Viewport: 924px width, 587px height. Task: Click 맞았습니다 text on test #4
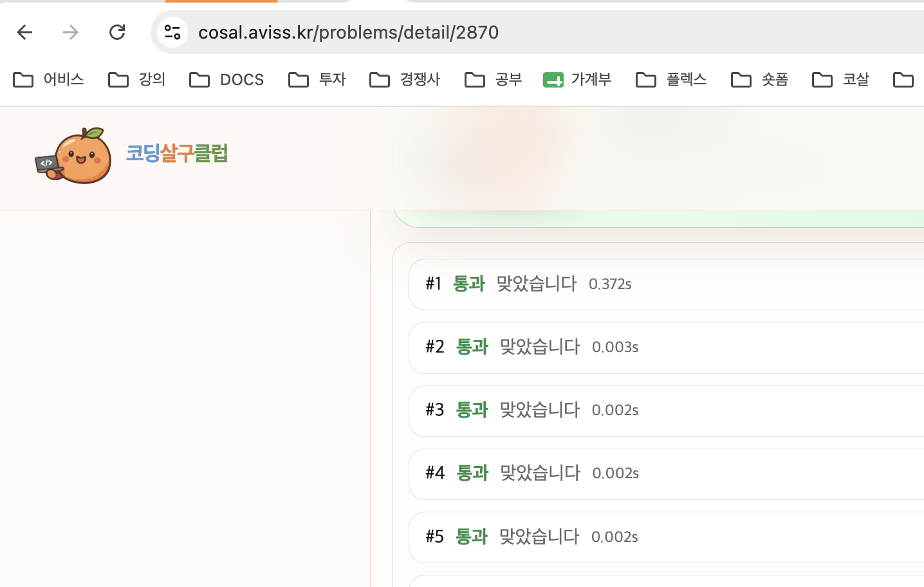(x=541, y=473)
